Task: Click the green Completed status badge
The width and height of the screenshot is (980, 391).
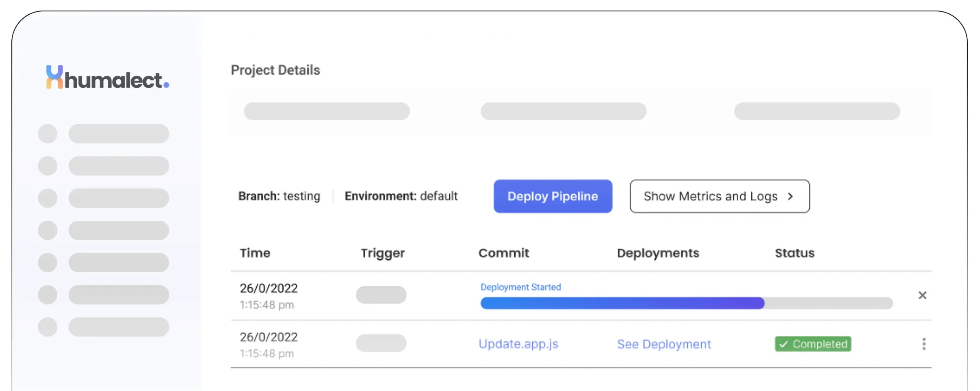Action: tap(813, 344)
